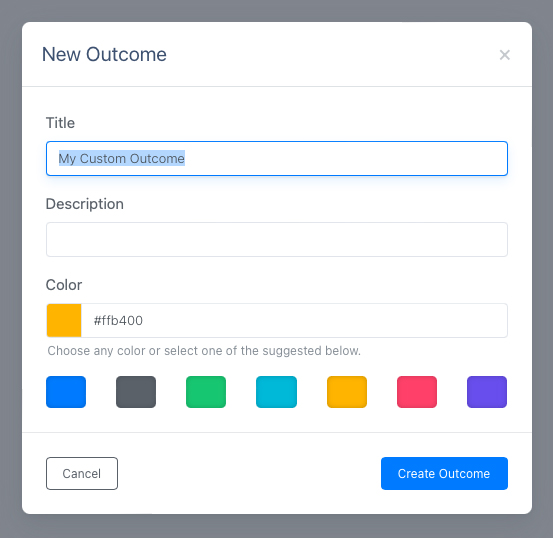Focus the empty Description field
This screenshot has height=538, width=553.
(x=277, y=240)
